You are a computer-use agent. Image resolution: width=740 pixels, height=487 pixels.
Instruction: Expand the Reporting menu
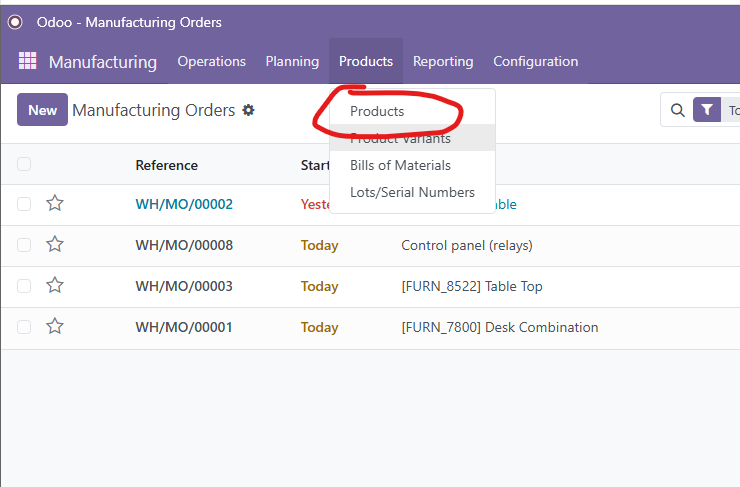click(443, 61)
